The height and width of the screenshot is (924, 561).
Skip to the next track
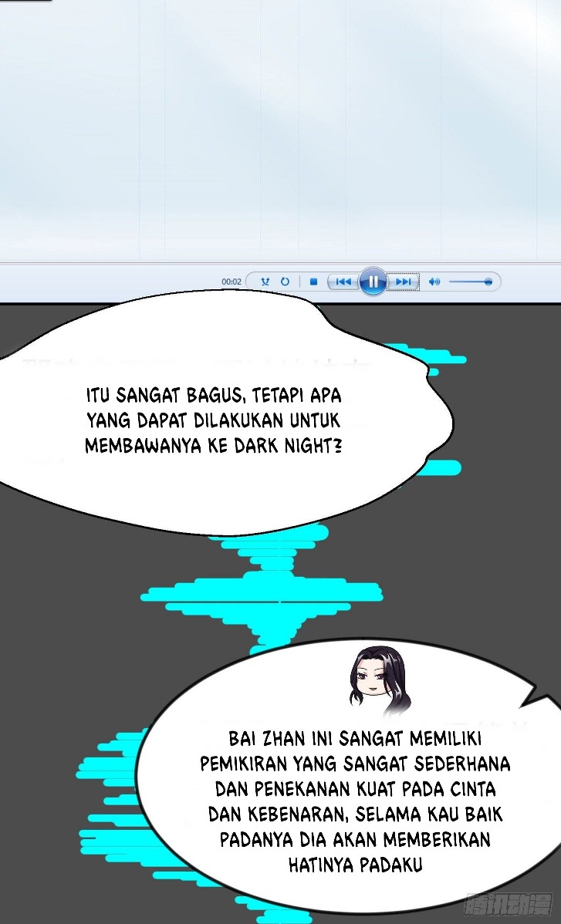point(403,282)
